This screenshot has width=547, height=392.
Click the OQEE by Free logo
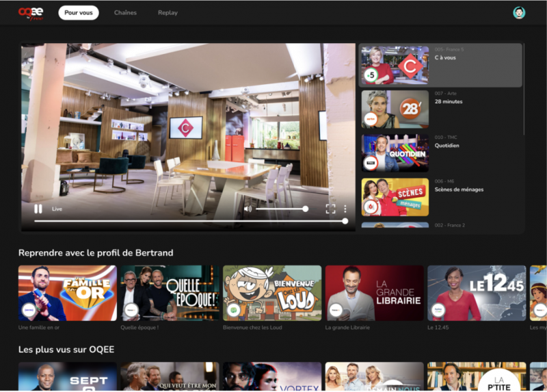31,14
